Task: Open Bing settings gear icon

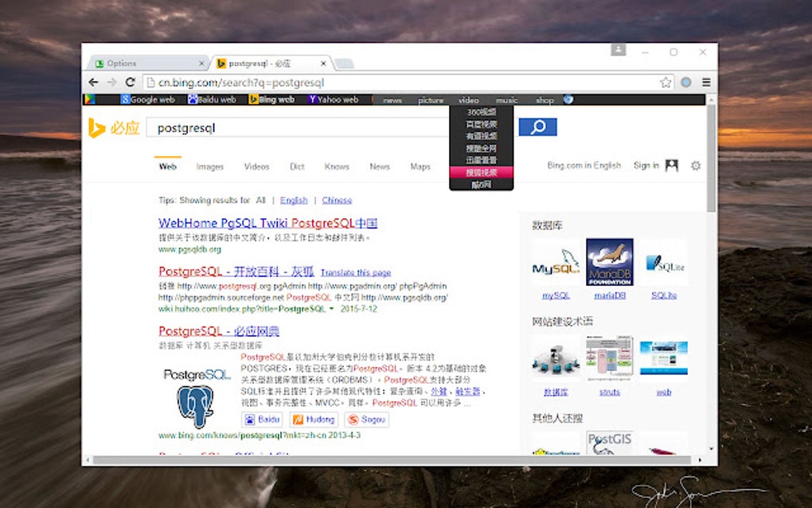Action: [x=696, y=166]
